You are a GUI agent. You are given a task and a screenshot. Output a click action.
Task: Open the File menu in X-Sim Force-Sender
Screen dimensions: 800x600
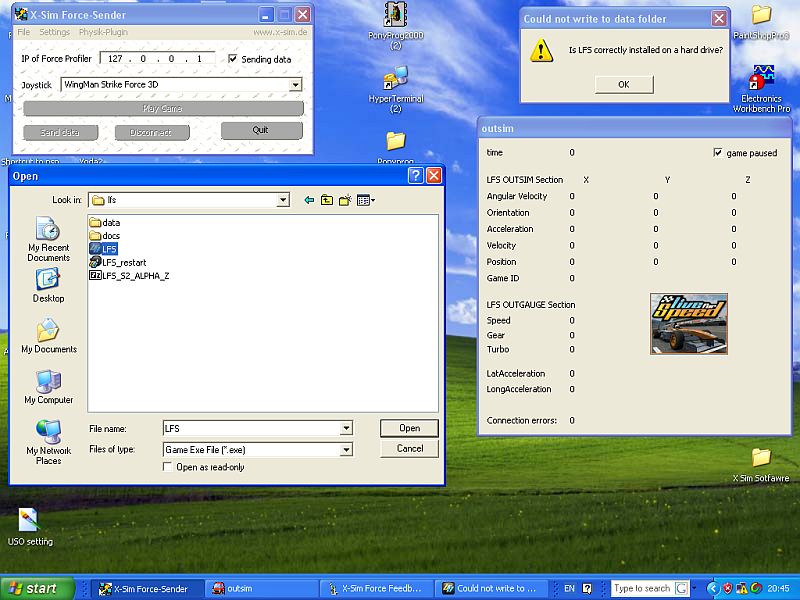point(23,32)
